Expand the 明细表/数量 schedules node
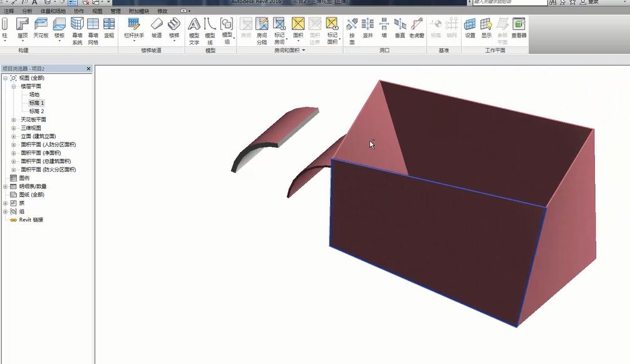630x364 pixels. pos(6,186)
